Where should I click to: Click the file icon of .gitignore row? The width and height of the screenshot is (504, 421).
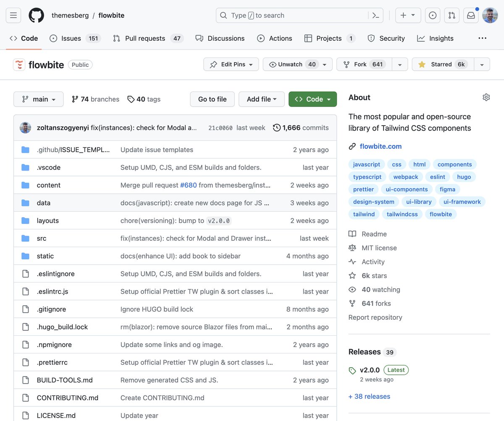pos(26,309)
